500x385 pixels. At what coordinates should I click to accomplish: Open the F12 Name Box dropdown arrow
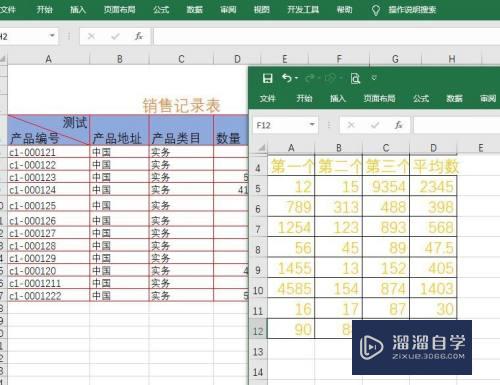click(312, 125)
